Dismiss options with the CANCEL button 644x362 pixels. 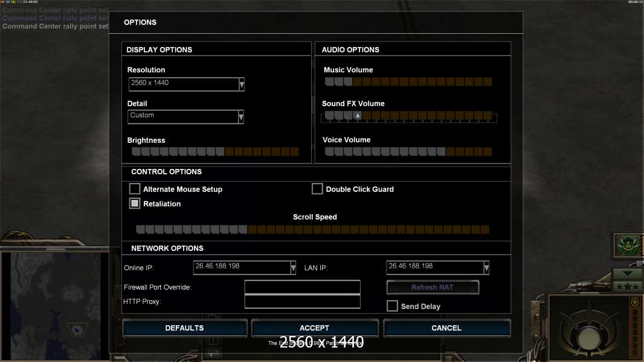click(446, 328)
